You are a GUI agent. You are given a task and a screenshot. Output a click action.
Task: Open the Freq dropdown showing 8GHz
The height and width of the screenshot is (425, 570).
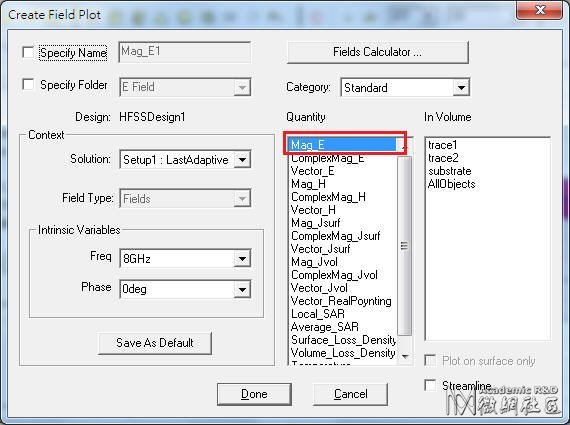tap(242, 258)
